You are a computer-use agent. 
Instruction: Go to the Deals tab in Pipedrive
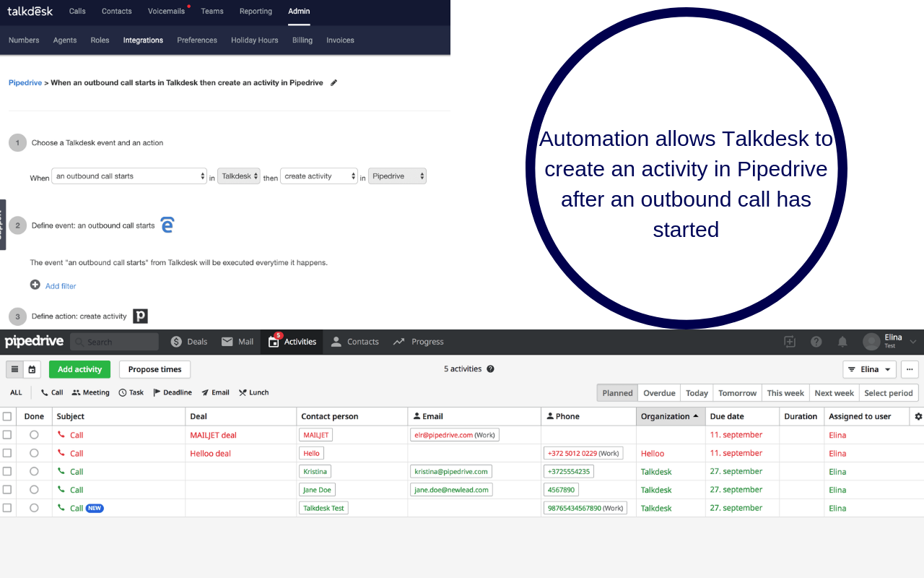coord(189,342)
